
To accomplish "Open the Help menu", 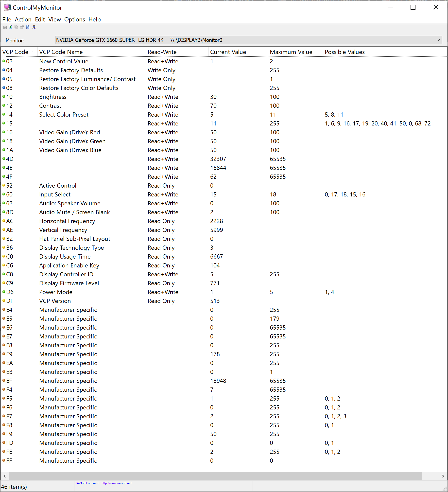I will [94, 19].
